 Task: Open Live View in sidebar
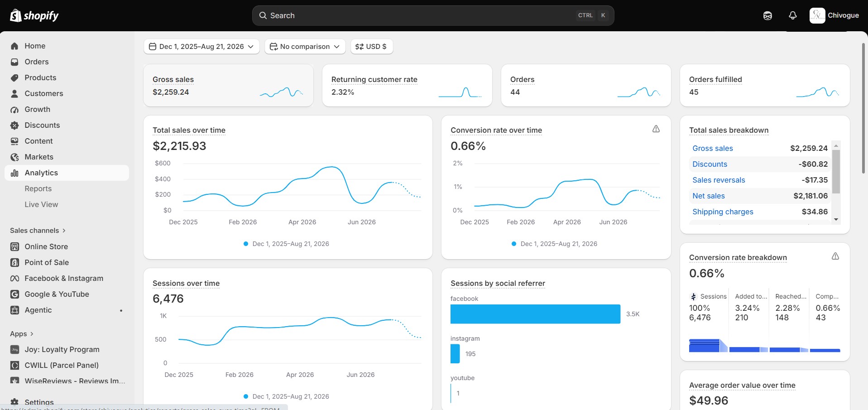pos(41,204)
